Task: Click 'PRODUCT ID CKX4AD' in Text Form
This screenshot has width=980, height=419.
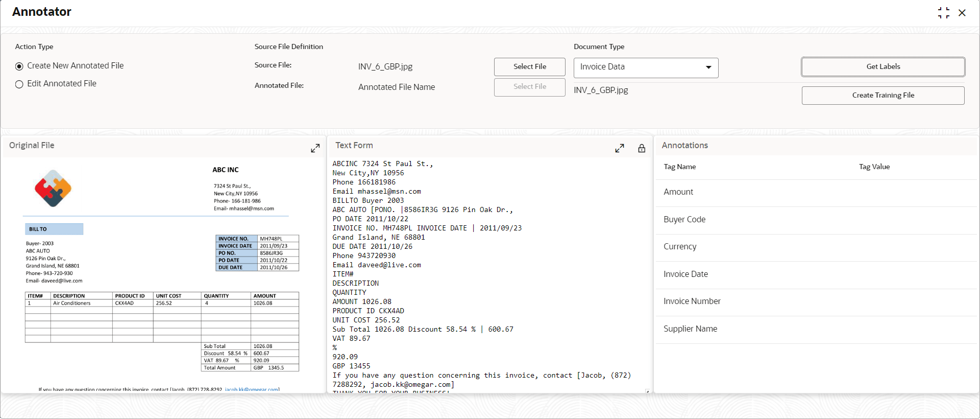Action: coord(369,311)
